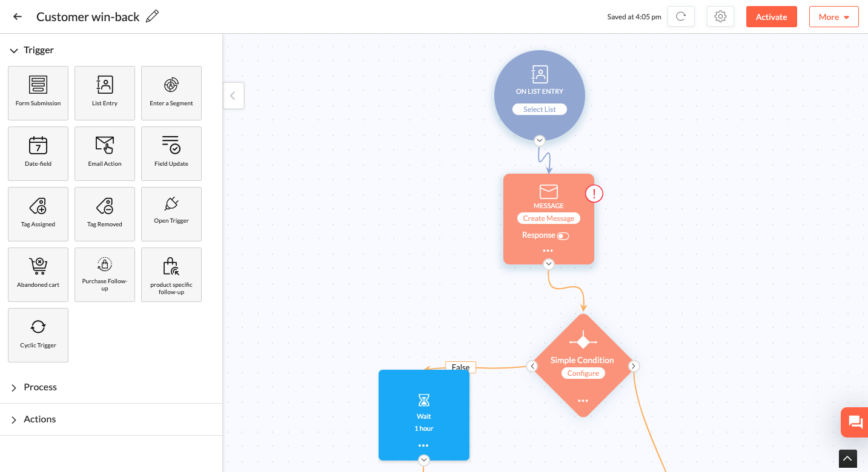Click Simple Condition left branch arrow
868x472 pixels.
coord(532,366)
